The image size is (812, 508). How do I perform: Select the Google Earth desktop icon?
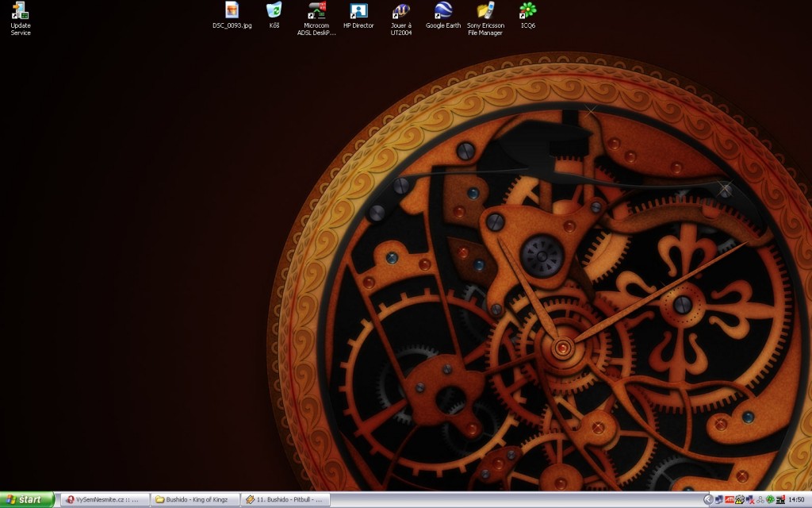[443, 15]
